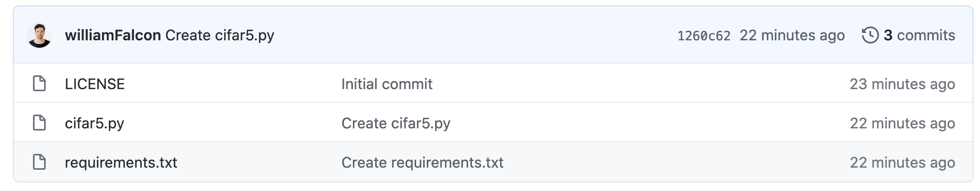Click the file icon beside LICENSE
980x191 pixels.
pos(39,84)
